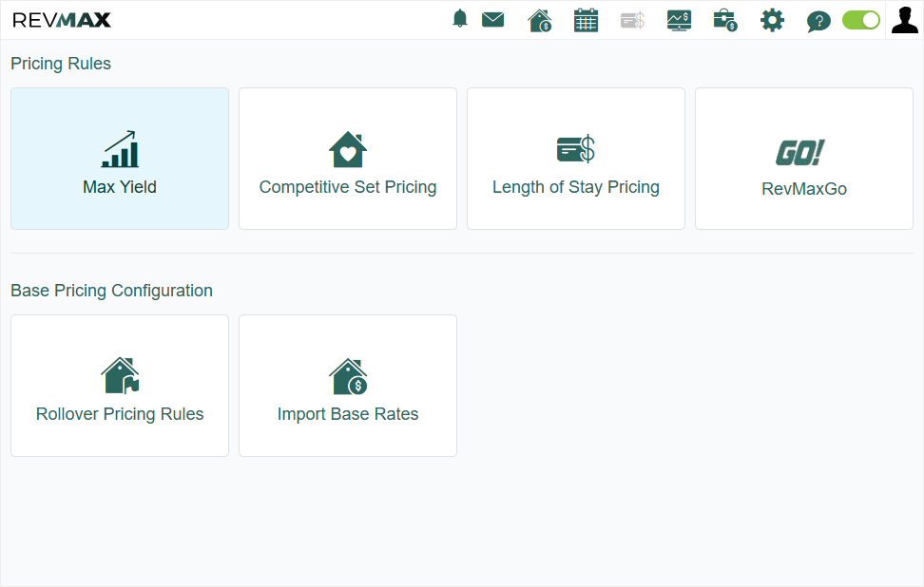
Task: Open the RevMaxGo card
Action: point(804,159)
